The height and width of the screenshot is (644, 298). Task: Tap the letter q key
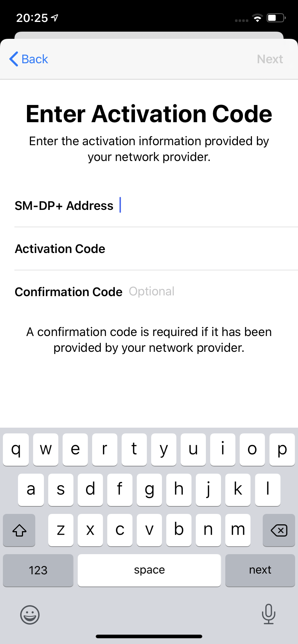15,449
